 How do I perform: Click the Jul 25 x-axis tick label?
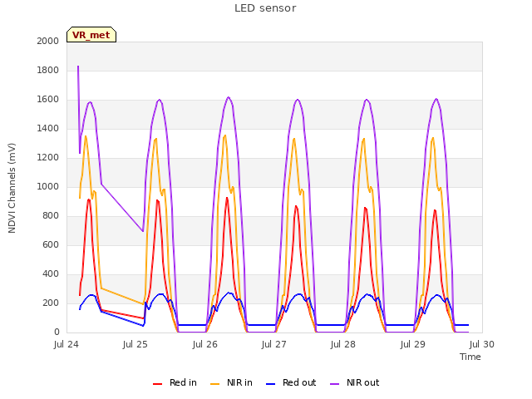pos(135,344)
